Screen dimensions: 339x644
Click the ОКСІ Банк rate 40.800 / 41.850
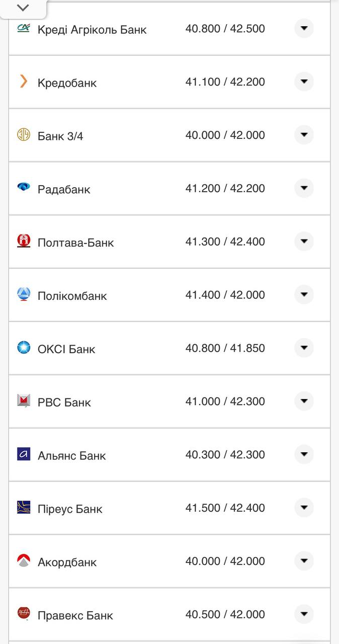coord(225,348)
